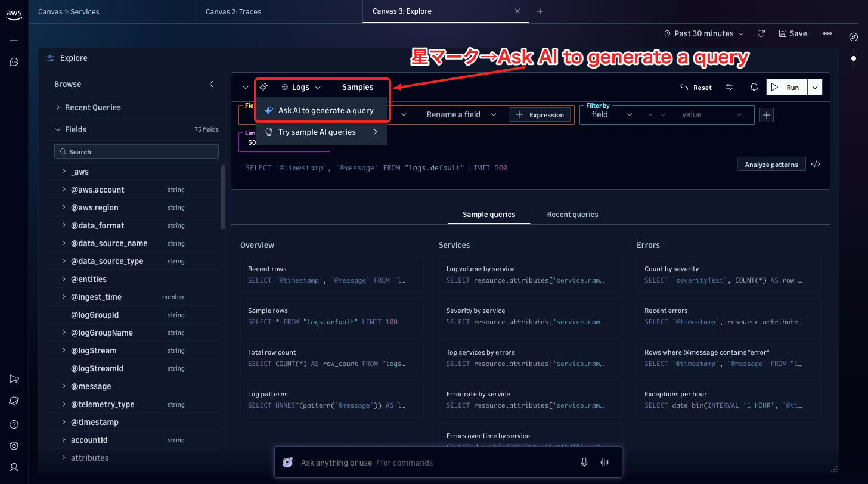Open the filter operator equals dropdown
Viewport: 868px width, 484px height.
click(x=657, y=115)
